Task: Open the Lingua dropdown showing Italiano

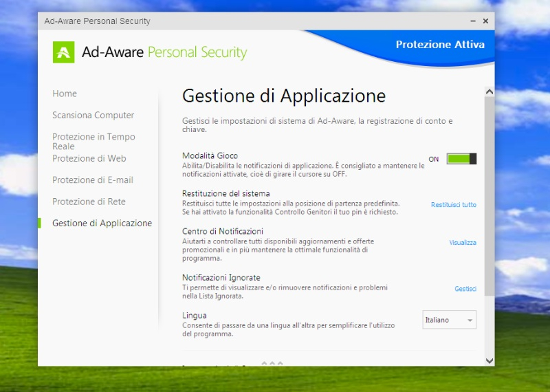Action: (449, 320)
